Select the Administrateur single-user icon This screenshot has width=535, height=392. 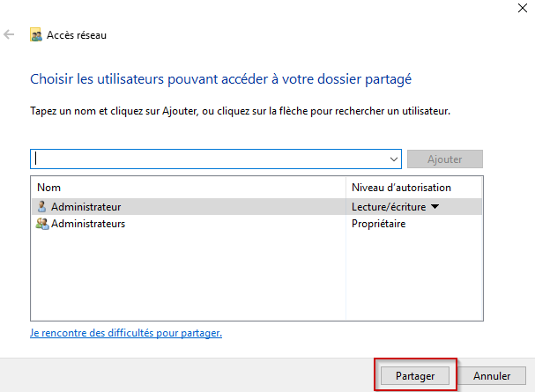41,206
